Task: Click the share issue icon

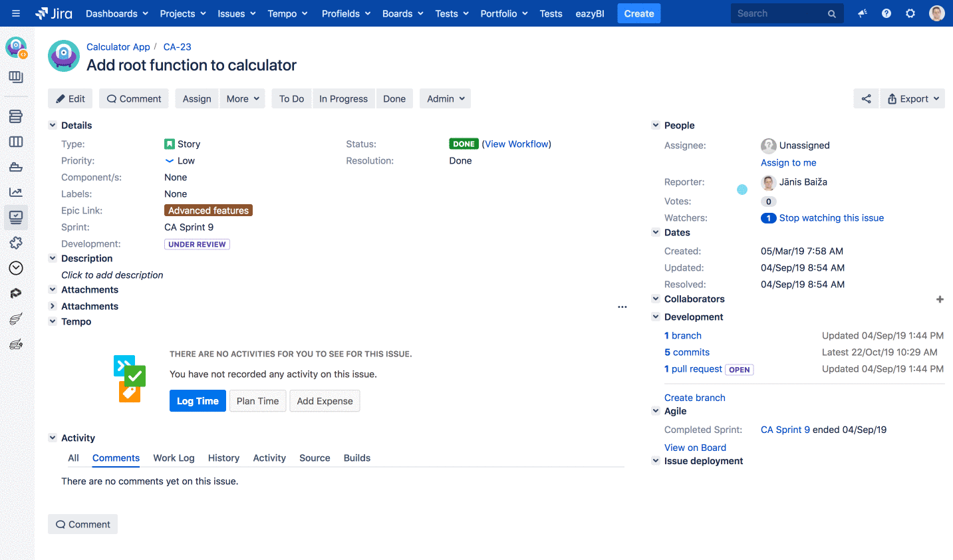Action: (x=866, y=99)
